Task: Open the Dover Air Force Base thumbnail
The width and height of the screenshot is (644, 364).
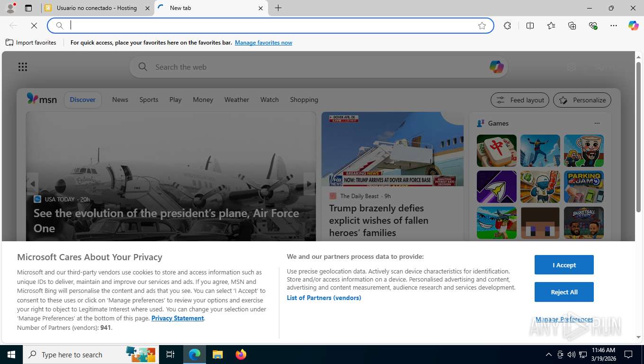Action: (393, 149)
